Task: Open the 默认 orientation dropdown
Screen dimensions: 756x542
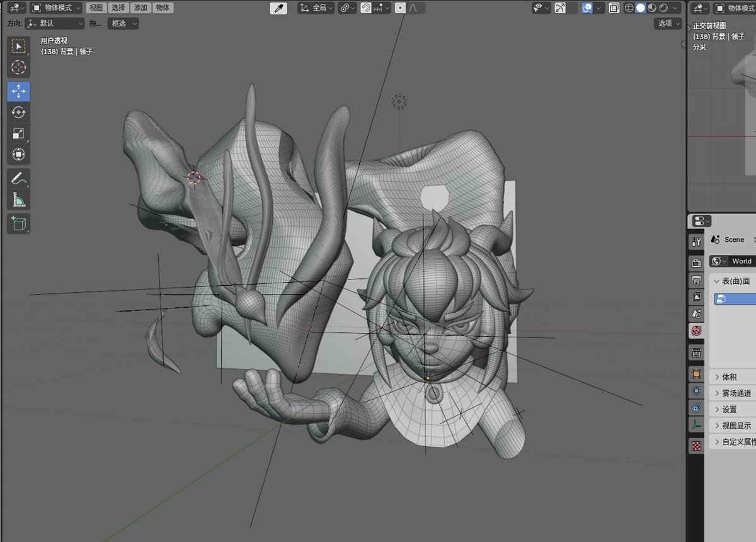Action: (x=55, y=23)
